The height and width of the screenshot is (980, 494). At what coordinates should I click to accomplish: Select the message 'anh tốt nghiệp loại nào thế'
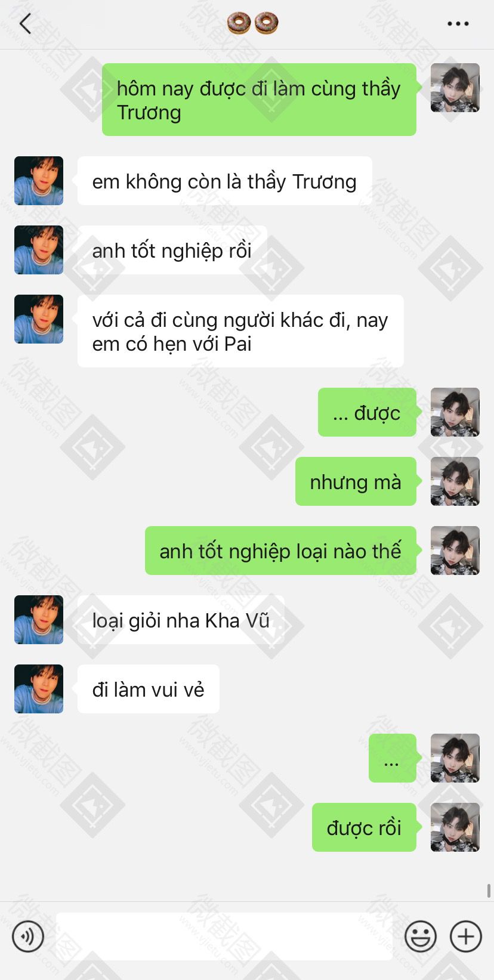[x=280, y=551]
